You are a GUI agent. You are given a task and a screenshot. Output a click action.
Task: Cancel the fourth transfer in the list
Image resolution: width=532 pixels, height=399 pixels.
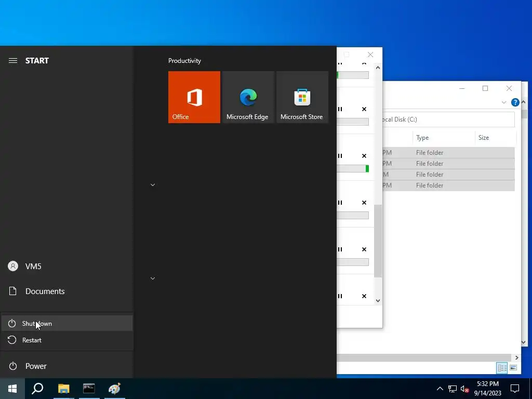364,203
